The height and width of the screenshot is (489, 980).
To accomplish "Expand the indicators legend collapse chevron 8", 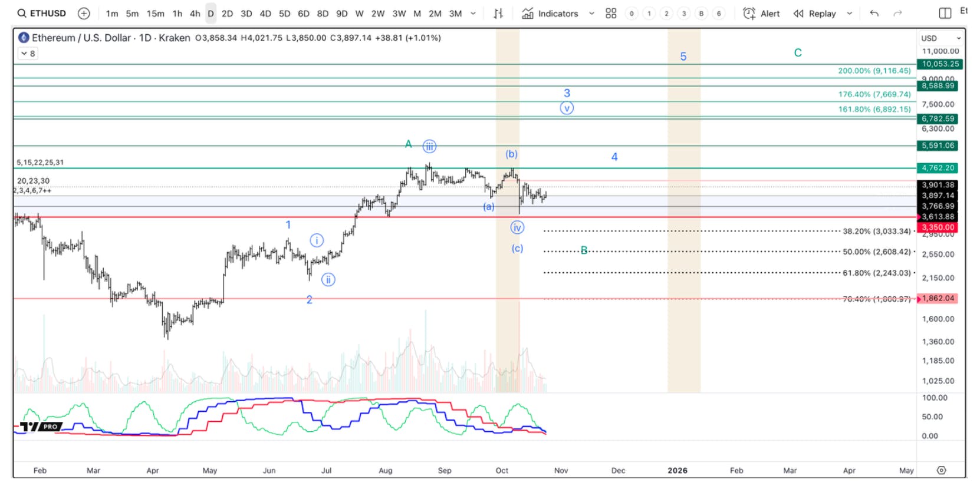I will 28,54.
